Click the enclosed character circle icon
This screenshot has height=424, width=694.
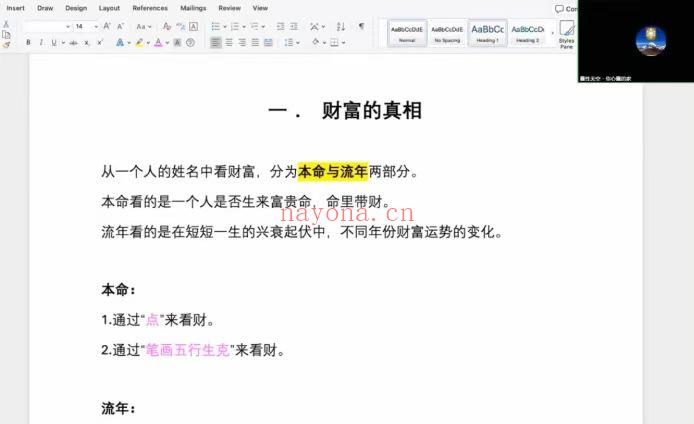(190, 42)
